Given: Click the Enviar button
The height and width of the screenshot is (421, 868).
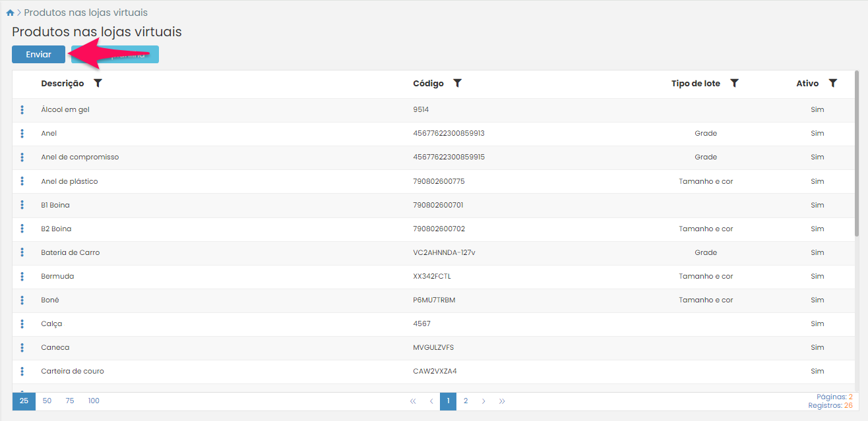Looking at the screenshot, I should (38, 55).
